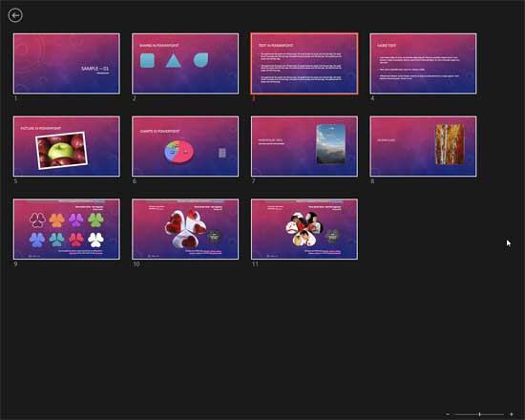Click the zoom out minus button

(448, 414)
